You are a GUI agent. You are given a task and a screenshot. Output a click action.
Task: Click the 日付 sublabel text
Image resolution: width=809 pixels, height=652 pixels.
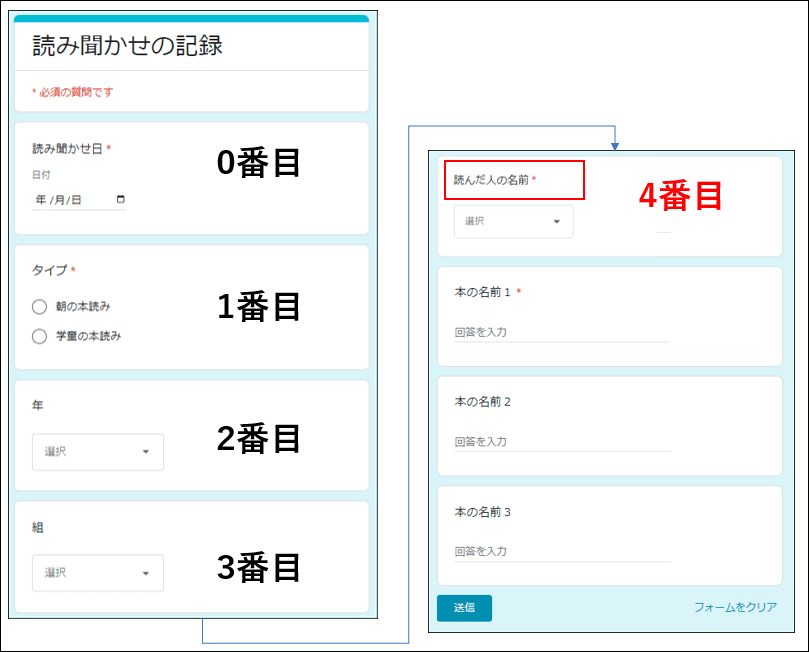click(41, 175)
